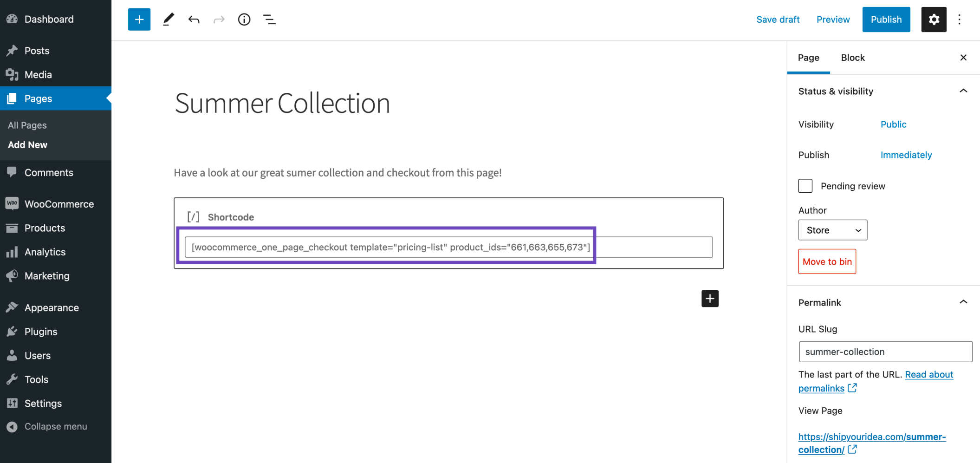The width and height of the screenshot is (980, 463).
Task: Click the black add block button below the shortcode
Action: (710, 299)
